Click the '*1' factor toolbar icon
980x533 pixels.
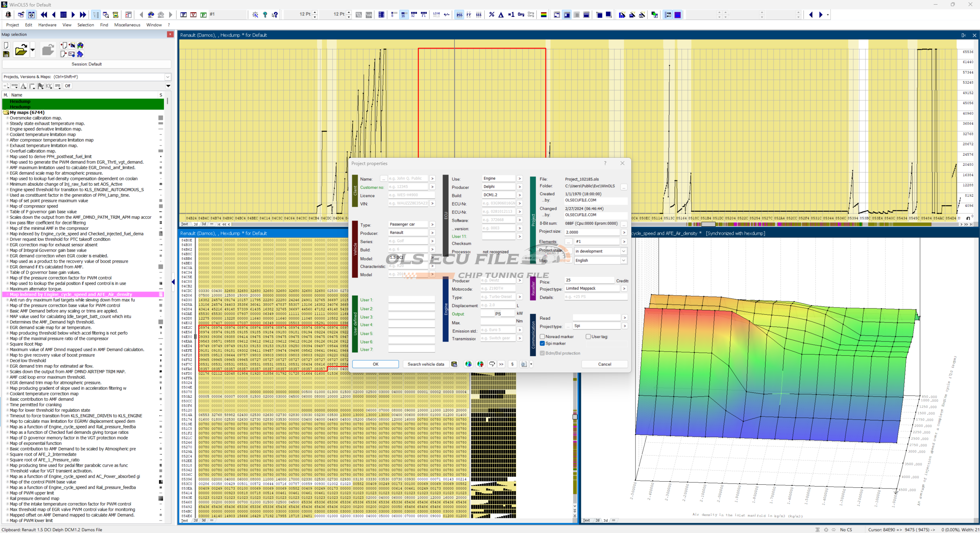pyautogui.click(x=511, y=15)
